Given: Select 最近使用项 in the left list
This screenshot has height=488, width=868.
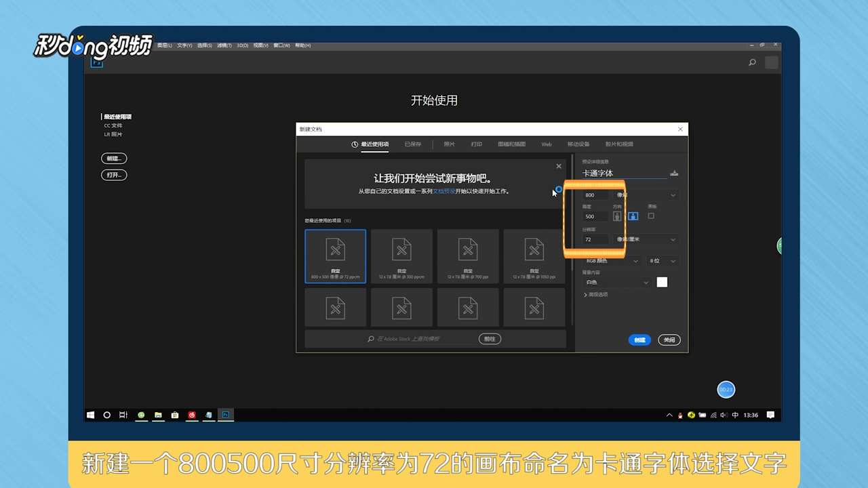Looking at the screenshot, I should [117, 117].
